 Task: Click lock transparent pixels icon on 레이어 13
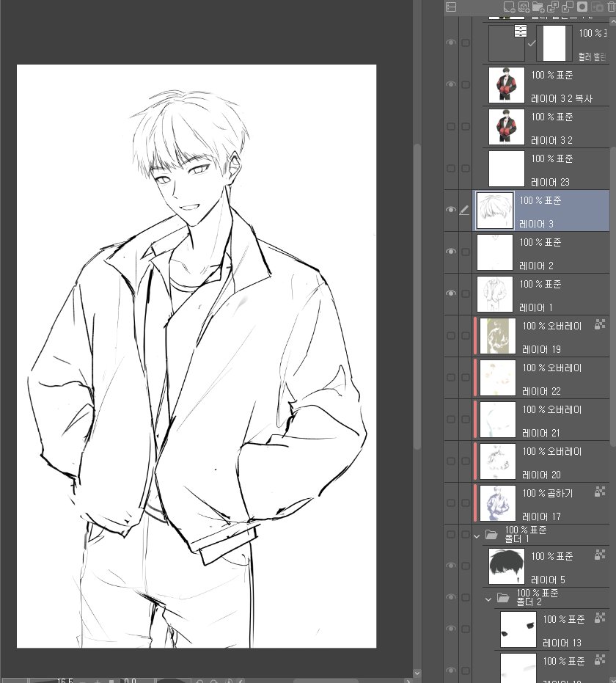click(x=600, y=618)
